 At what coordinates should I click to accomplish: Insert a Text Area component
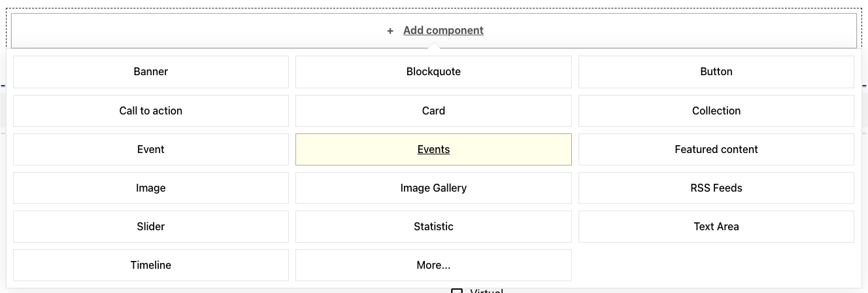(716, 226)
